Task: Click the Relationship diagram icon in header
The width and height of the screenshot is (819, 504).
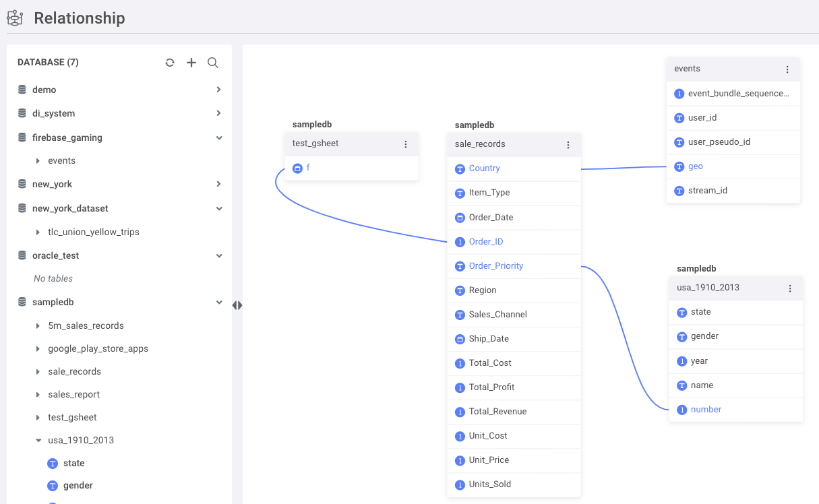Action: pos(15,18)
